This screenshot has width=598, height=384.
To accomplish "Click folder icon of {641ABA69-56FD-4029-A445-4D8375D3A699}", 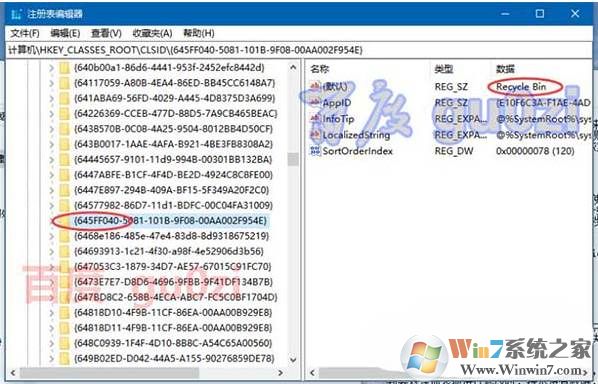I will [x=64, y=98].
